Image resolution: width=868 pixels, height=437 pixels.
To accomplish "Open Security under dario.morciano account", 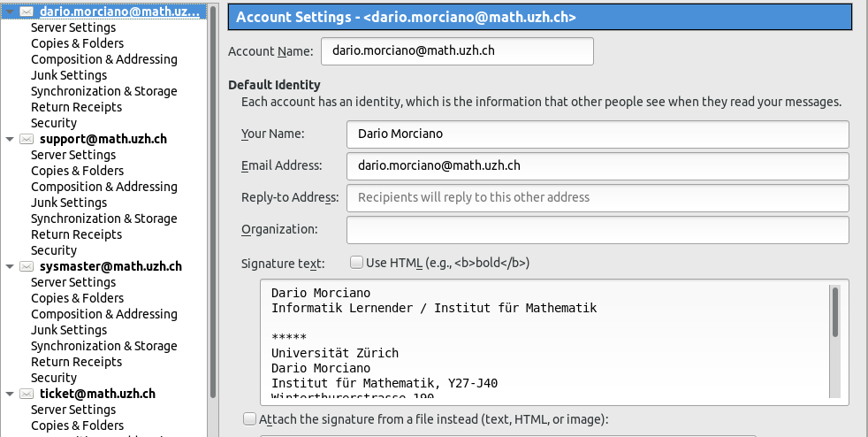I will (54, 123).
